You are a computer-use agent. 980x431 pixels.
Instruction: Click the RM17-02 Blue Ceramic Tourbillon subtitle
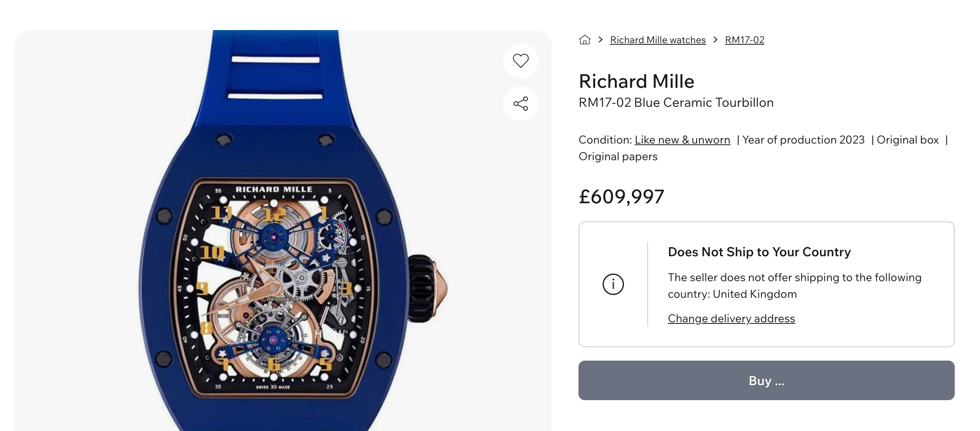point(676,103)
